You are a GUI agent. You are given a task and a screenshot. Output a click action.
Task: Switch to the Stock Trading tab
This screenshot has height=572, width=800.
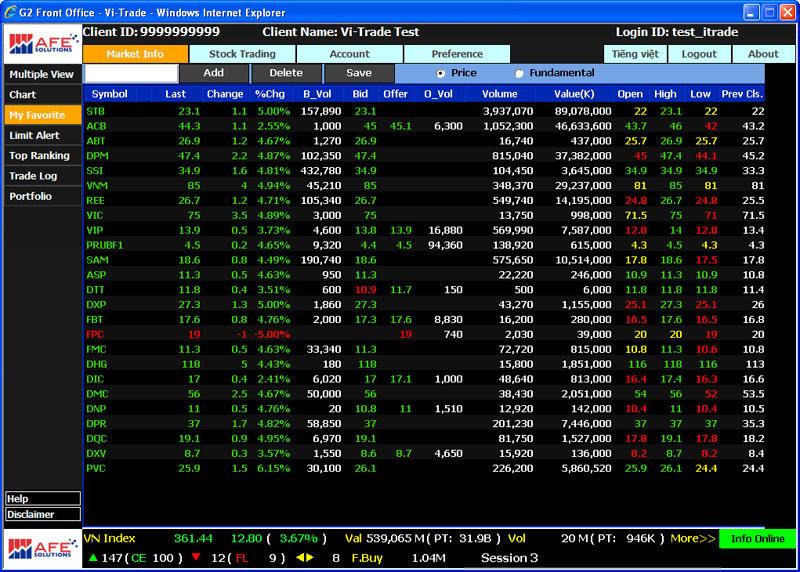coord(242,54)
